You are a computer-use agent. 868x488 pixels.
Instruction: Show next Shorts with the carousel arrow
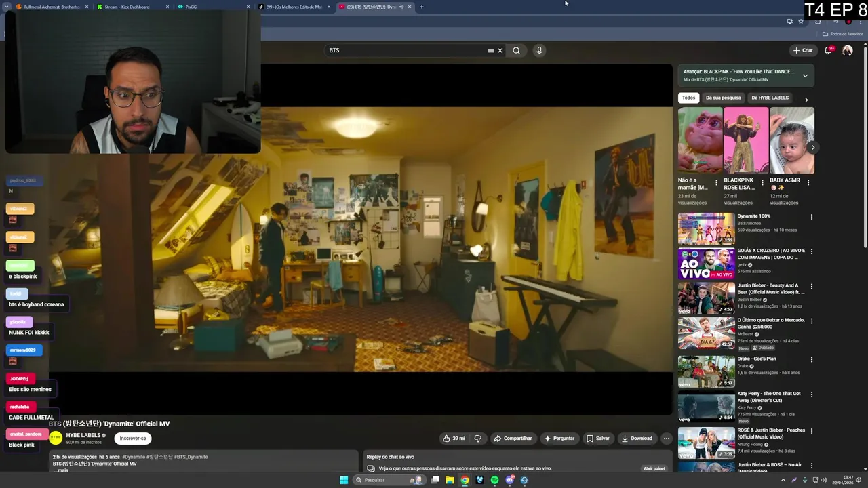[x=812, y=147]
